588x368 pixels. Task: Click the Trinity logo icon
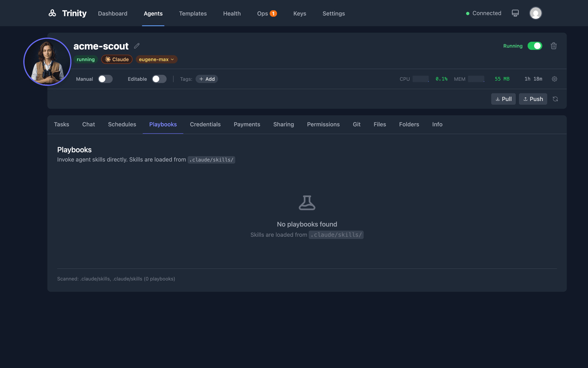(52, 13)
